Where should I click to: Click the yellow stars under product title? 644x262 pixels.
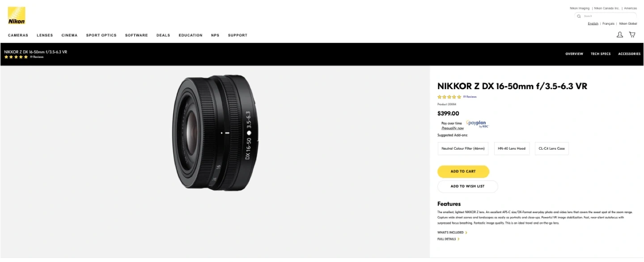point(449,97)
